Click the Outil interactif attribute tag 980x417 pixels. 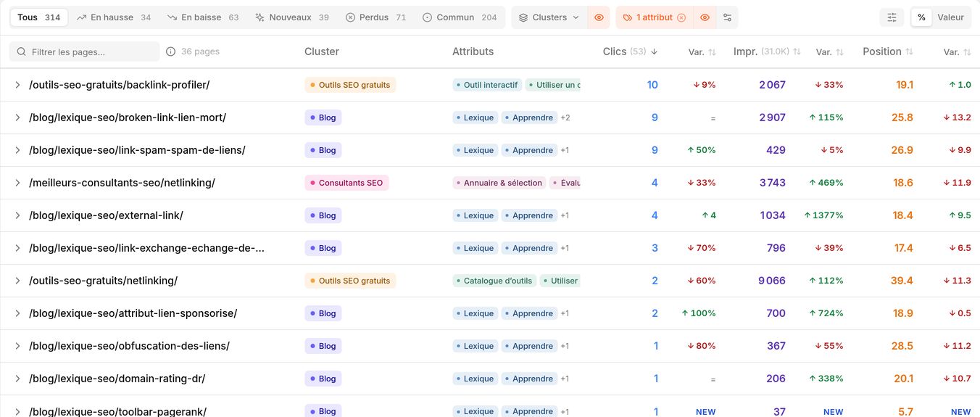[x=487, y=85]
